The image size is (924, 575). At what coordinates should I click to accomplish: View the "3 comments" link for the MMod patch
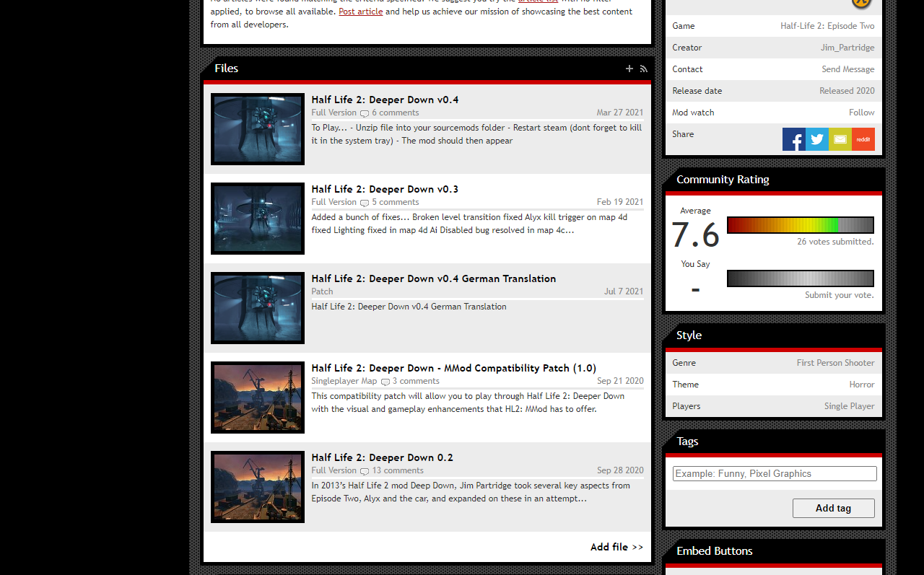(x=416, y=381)
